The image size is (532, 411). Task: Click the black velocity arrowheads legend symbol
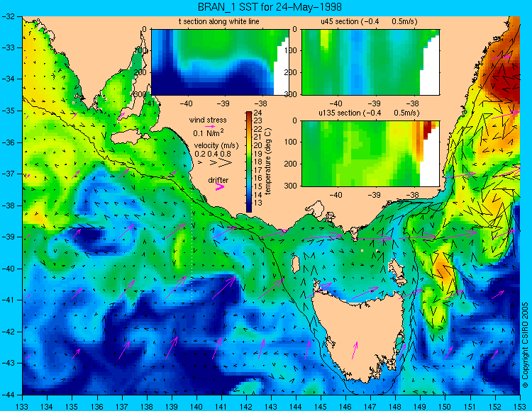point(216,163)
